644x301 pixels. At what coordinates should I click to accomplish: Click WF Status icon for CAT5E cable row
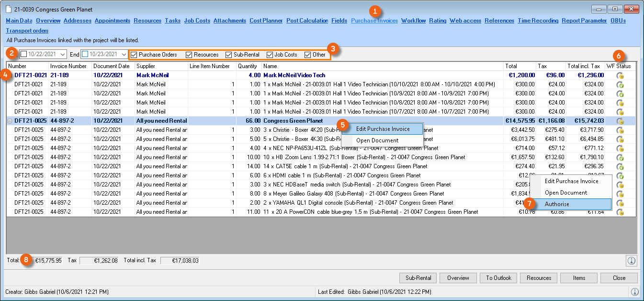pyautogui.click(x=620, y=167)
